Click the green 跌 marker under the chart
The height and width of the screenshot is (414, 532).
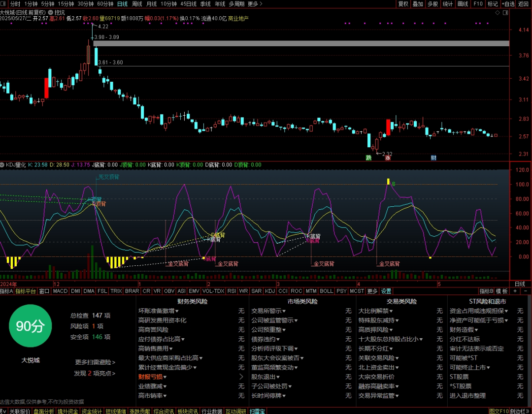click(368, 158)
